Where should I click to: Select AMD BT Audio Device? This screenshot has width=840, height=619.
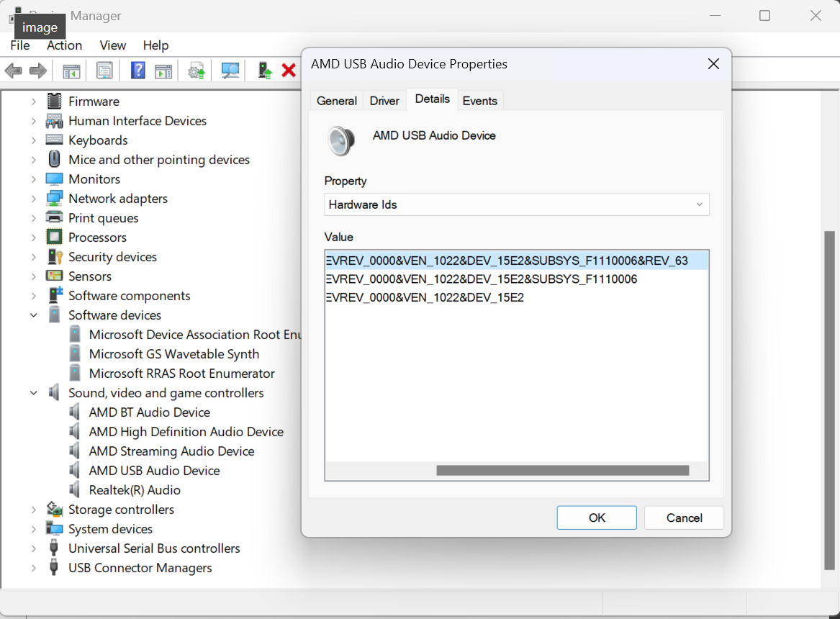coord(150,412)
